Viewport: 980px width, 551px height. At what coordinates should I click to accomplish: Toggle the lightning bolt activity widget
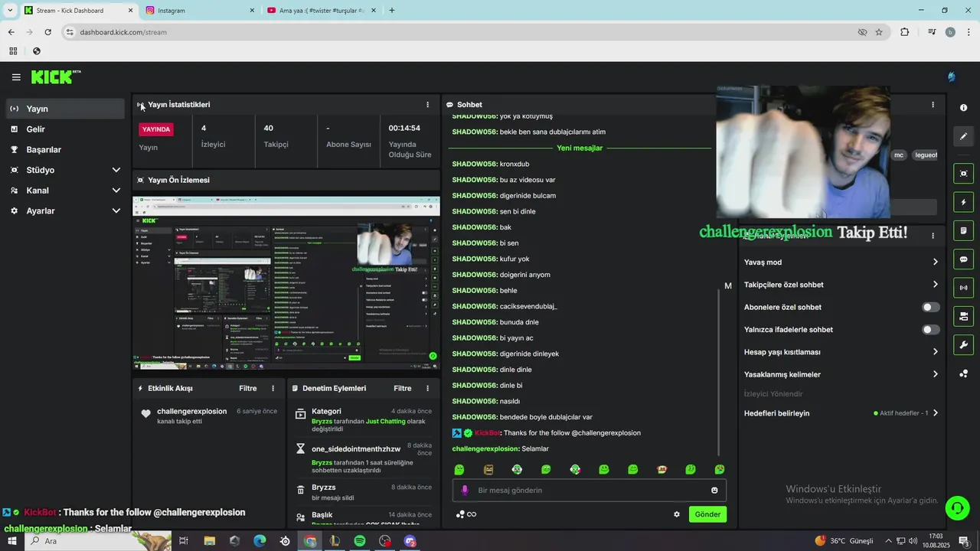(x=963, y=202)
